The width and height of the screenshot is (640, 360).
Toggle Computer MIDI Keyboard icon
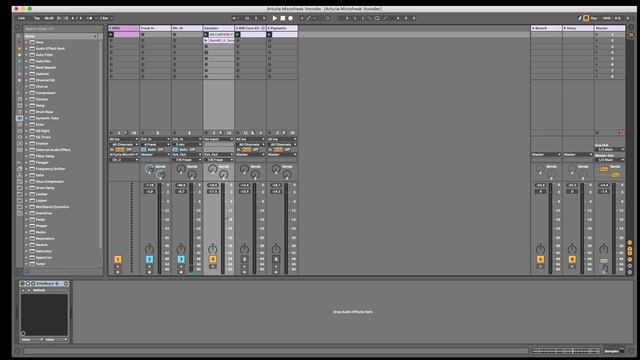coord(586,18)
